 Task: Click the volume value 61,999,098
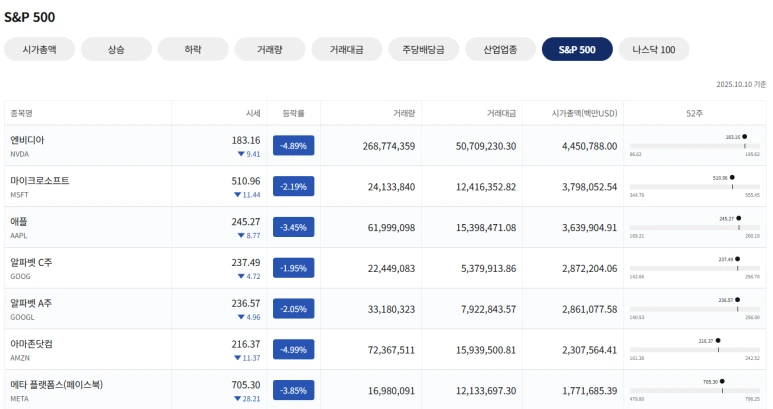coord(391,228)
